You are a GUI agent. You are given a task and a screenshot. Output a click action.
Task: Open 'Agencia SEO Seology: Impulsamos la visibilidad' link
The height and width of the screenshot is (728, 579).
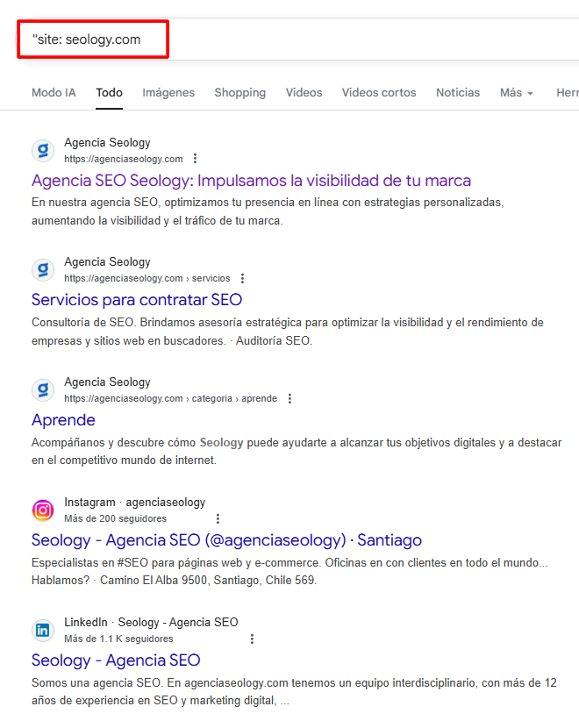[251, 181]
